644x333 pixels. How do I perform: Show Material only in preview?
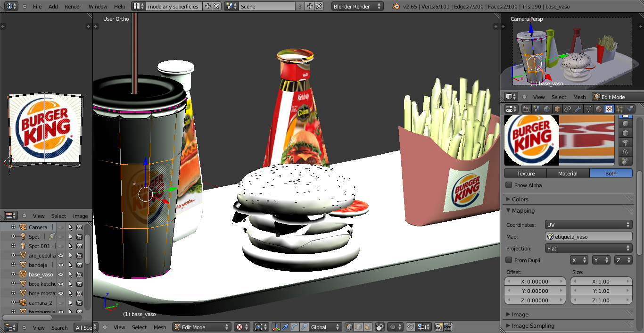(x=568, y=174)
